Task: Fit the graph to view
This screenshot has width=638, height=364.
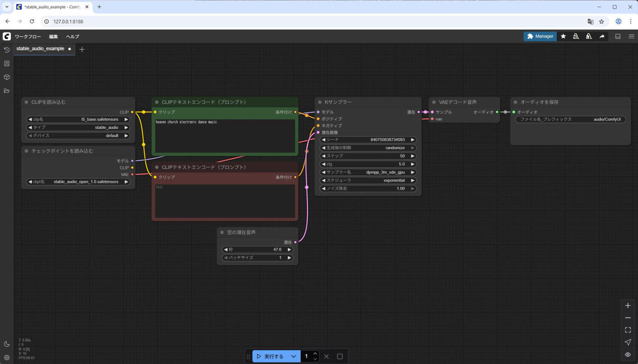Action: pos(628,330)
